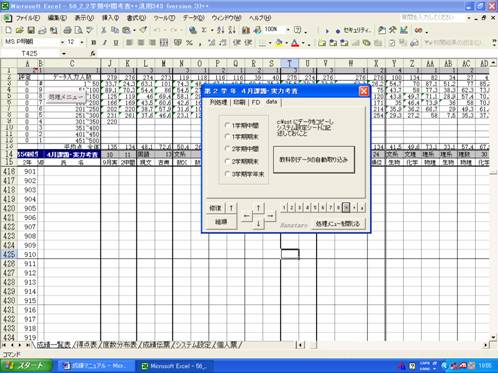Toggle the number 9 button in dialog

pos(346,208)
